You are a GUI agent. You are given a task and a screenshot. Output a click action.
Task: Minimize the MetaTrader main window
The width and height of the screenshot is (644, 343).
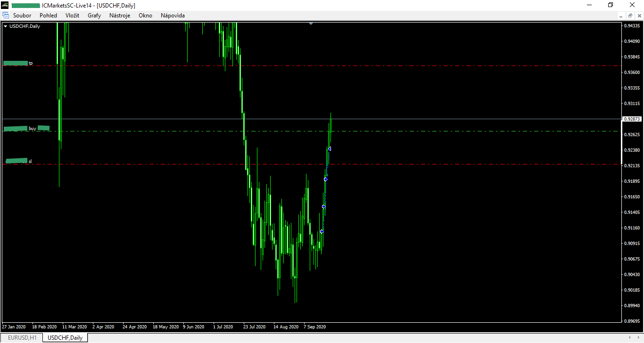click(x=589, y=5)
